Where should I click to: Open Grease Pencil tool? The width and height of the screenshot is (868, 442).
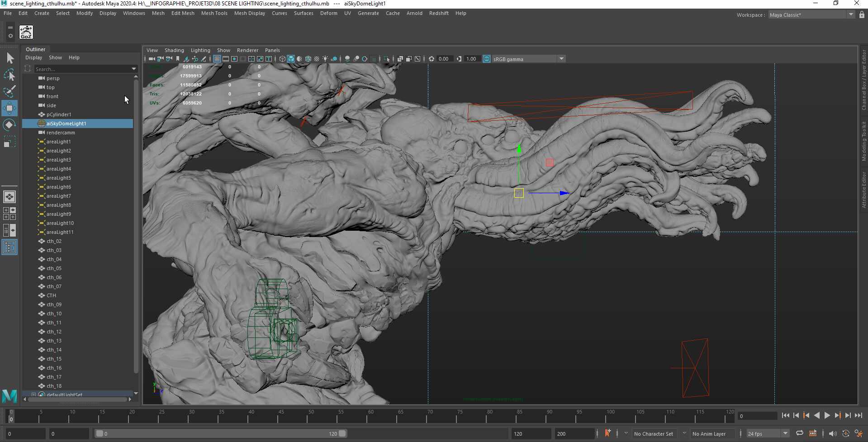pos(204,59)
